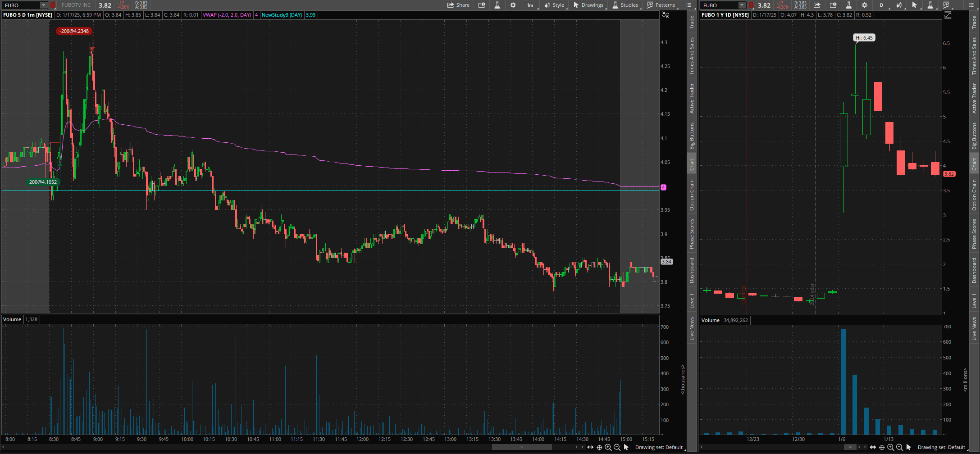Open the Style dropdown on left chart
Viewport: 980px width, 454px height.
tap(554, 5)
